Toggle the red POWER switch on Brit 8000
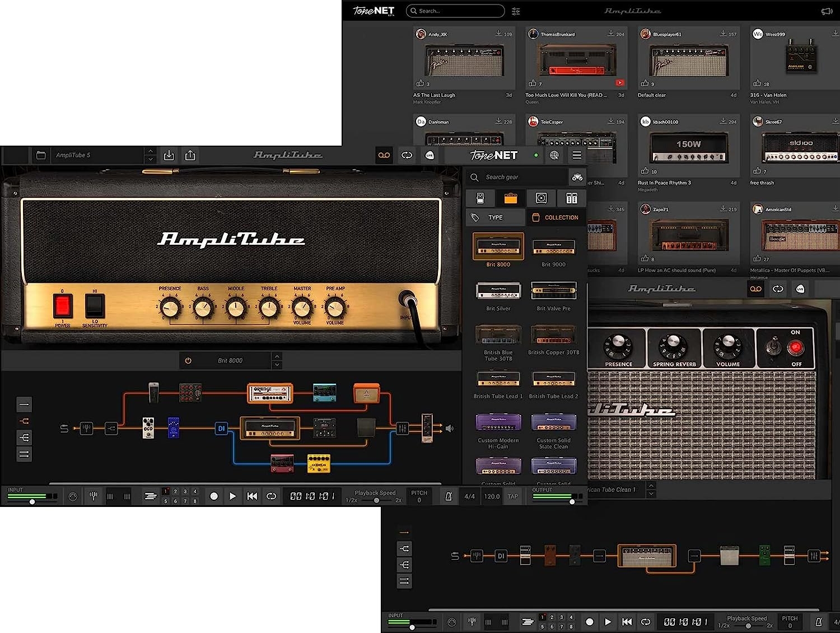Image resolution: width=840 pixels, height=633 pixels. [63, 306]
